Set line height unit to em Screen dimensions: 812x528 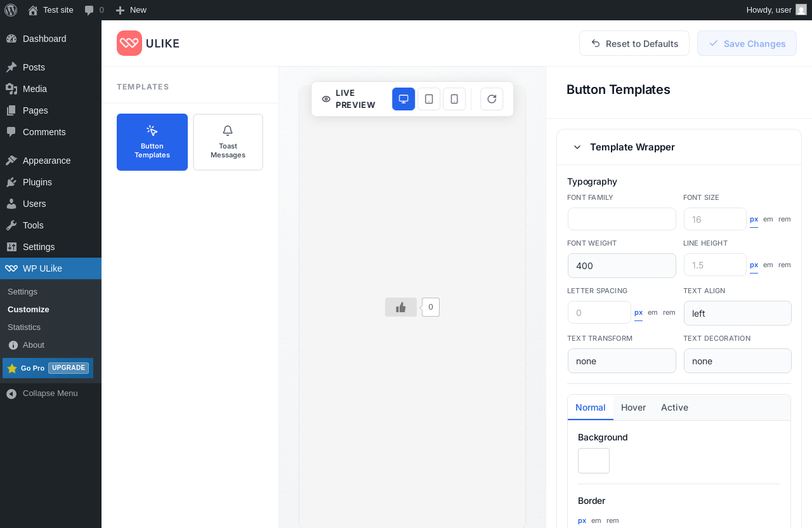click(x=768, y=265)
